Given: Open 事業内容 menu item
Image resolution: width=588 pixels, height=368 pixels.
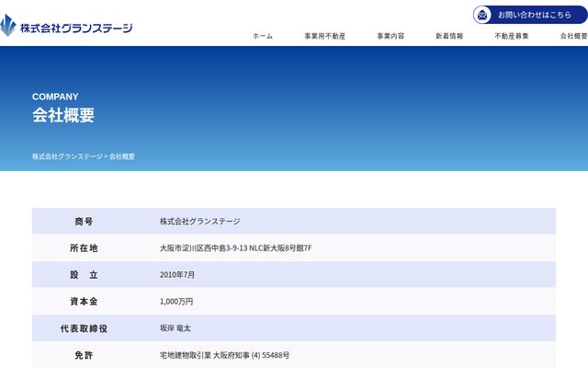Looking at the screenshot, I should coord(390,36).
